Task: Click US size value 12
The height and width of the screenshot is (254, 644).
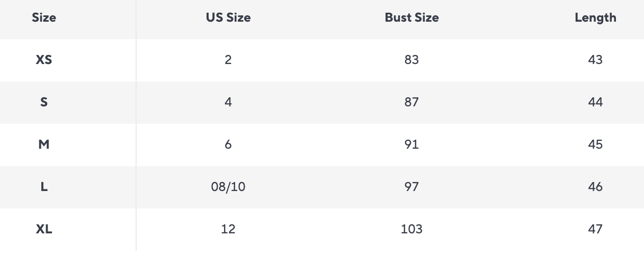Action: pos(228,229)
